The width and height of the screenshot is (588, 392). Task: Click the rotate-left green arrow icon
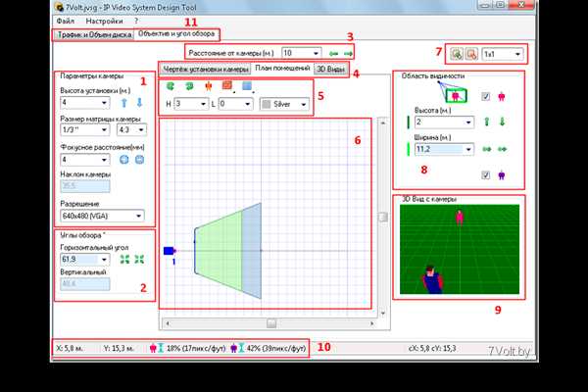tap(172, 84)
